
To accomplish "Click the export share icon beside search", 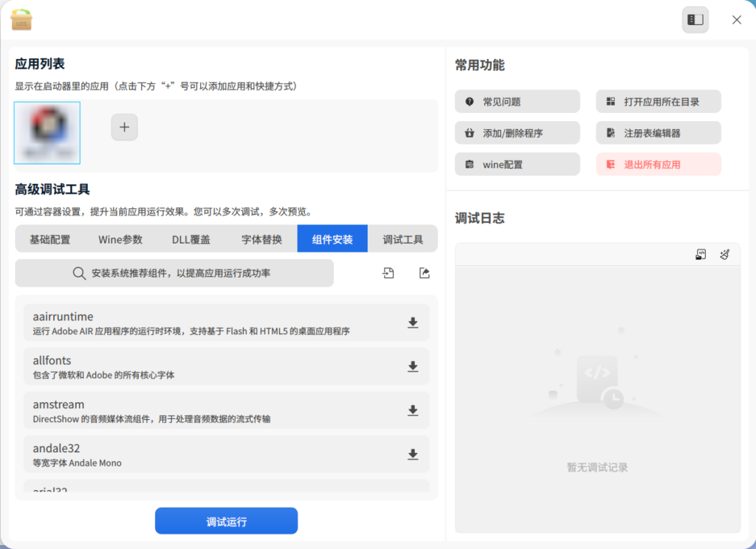I will 425,273.
